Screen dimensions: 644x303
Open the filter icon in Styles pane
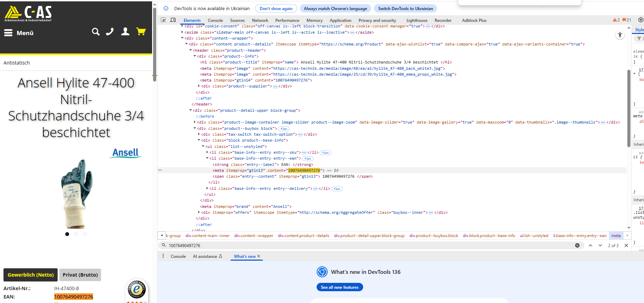pos(639,39)
